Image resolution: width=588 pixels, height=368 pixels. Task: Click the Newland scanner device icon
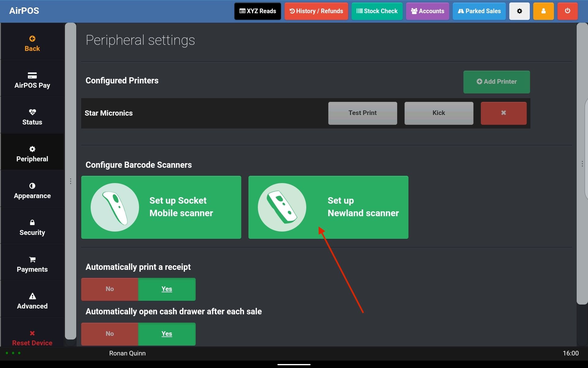point(282,207)
